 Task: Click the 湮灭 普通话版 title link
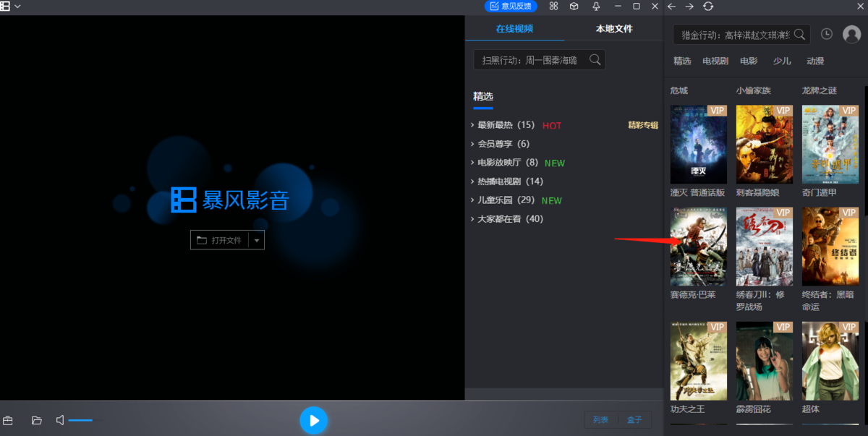coord(697,192)
